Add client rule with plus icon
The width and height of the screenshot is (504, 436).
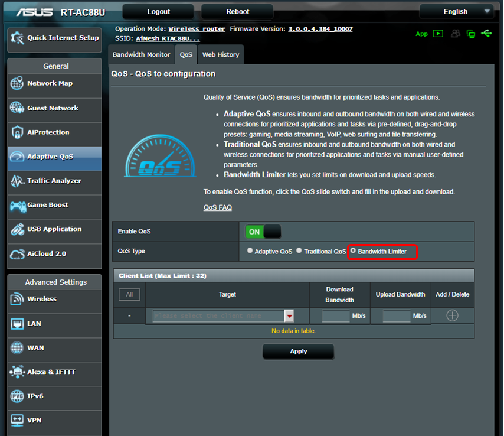click(x=452, y=315)
